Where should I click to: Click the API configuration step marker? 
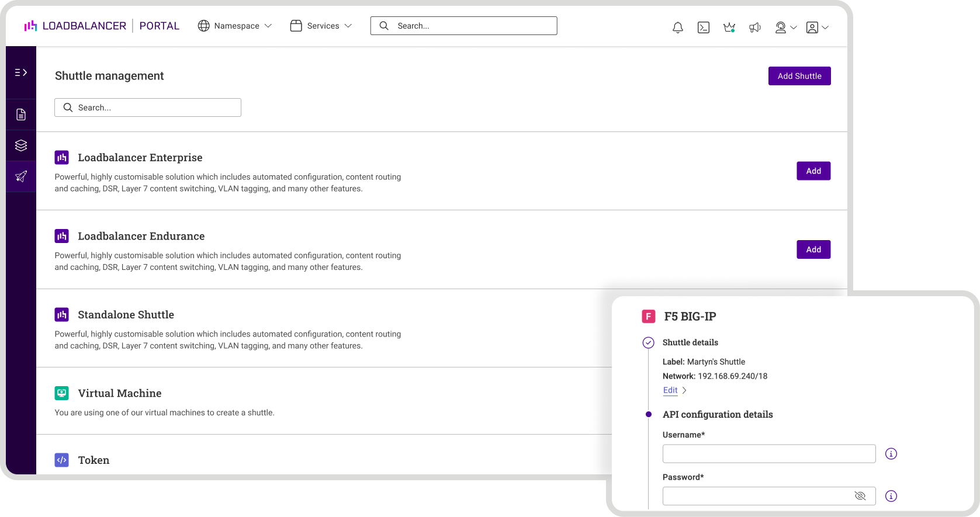649,414
